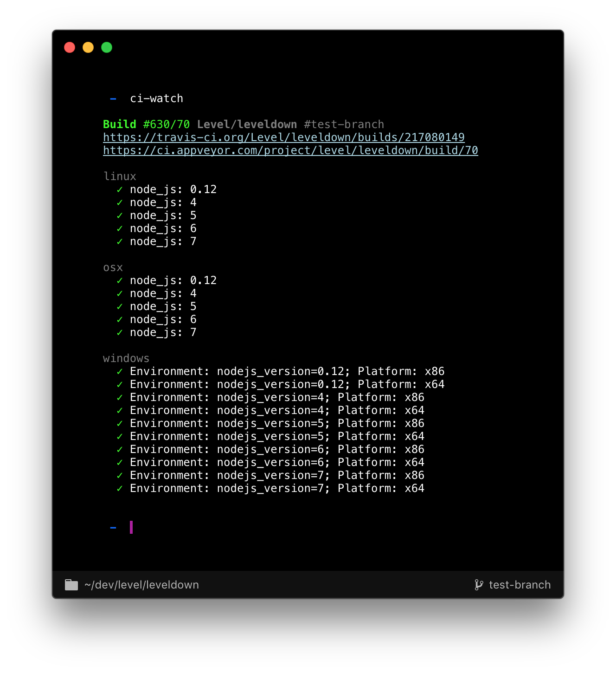This screenshot has height=673, width=616.
Task: Click linux node_js: 5 row
Action: tap(156, 215)
